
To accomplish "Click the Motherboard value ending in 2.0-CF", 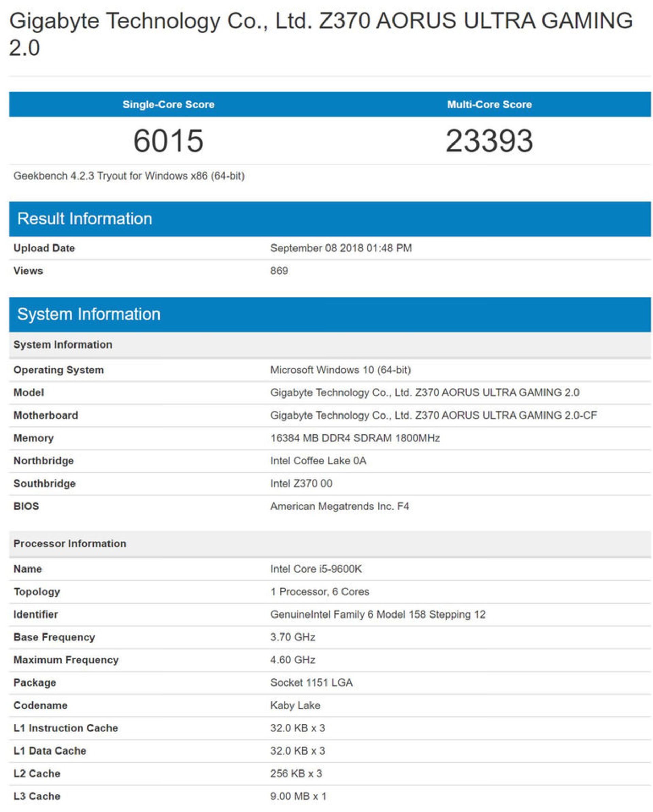I will (433, 415).
